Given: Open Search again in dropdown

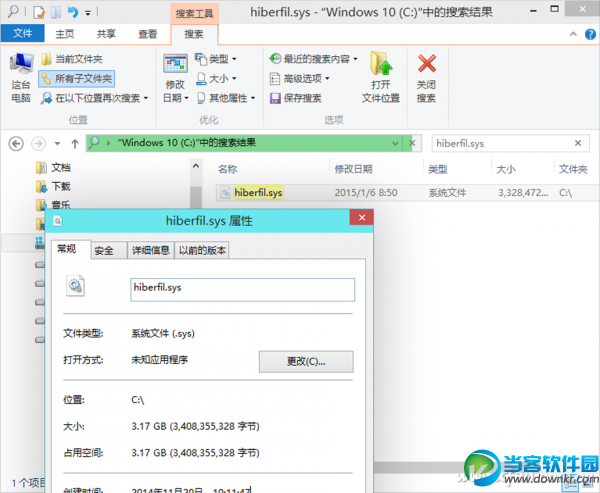Looking at the screenshot, I should pyautogui.click(x=95, y=98).
